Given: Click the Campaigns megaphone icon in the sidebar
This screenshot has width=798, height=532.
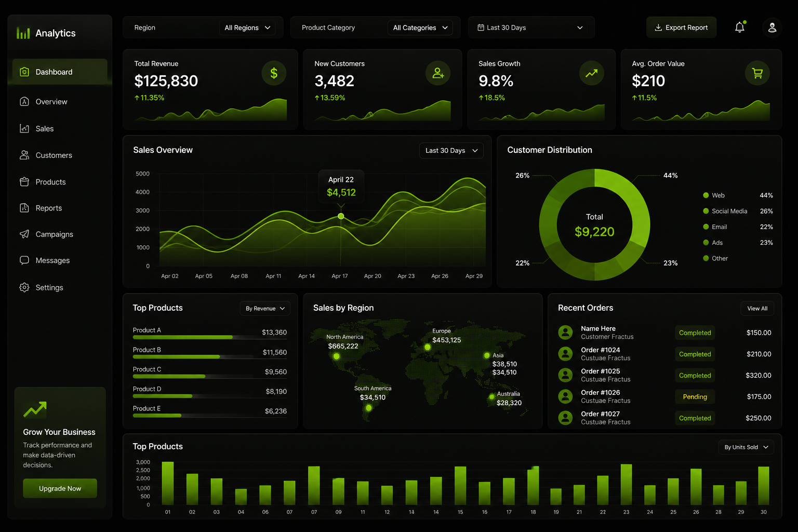Looking at the screenshot, I should 24,234.
